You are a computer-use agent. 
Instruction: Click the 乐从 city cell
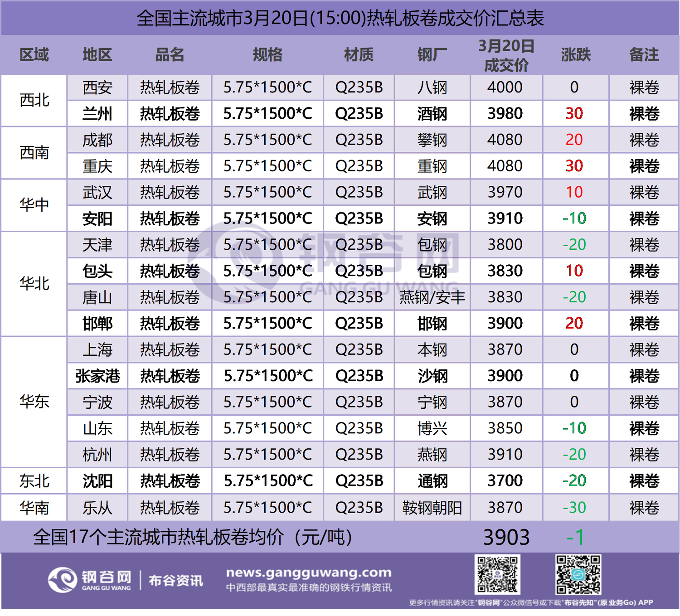[x=97, y=508]
